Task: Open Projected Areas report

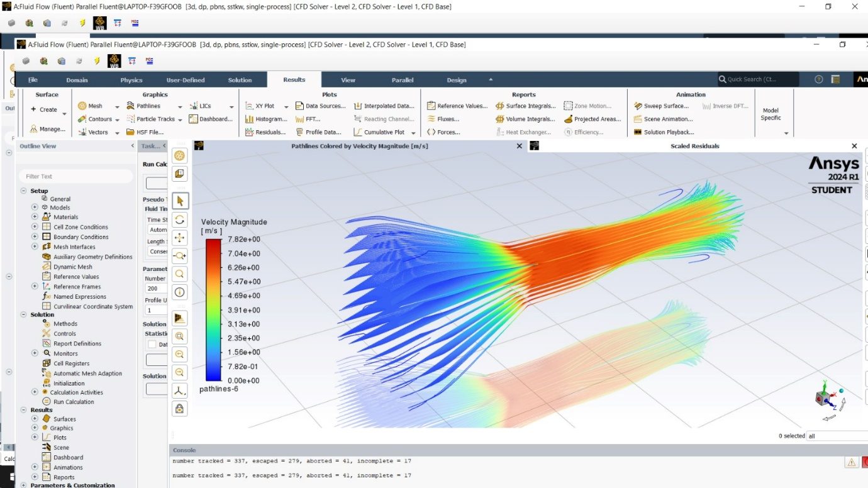Action: point(593,119)
